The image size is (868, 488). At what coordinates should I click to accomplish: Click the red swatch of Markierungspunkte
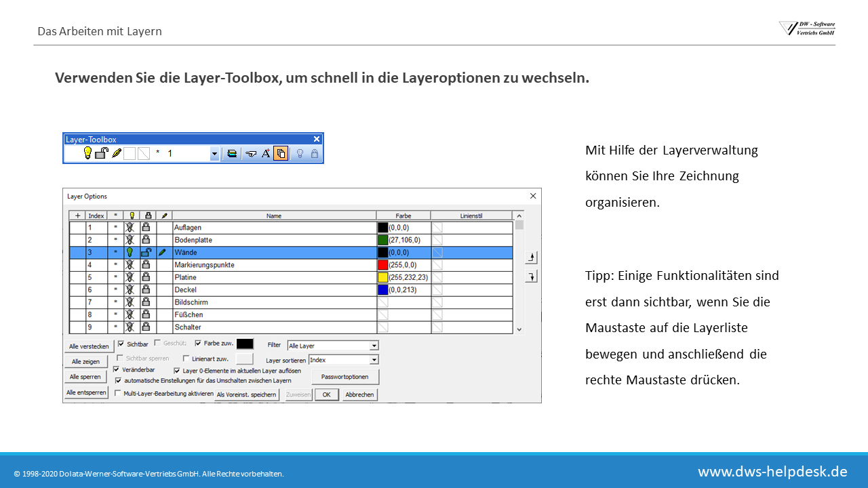click(x=383, y=264)
